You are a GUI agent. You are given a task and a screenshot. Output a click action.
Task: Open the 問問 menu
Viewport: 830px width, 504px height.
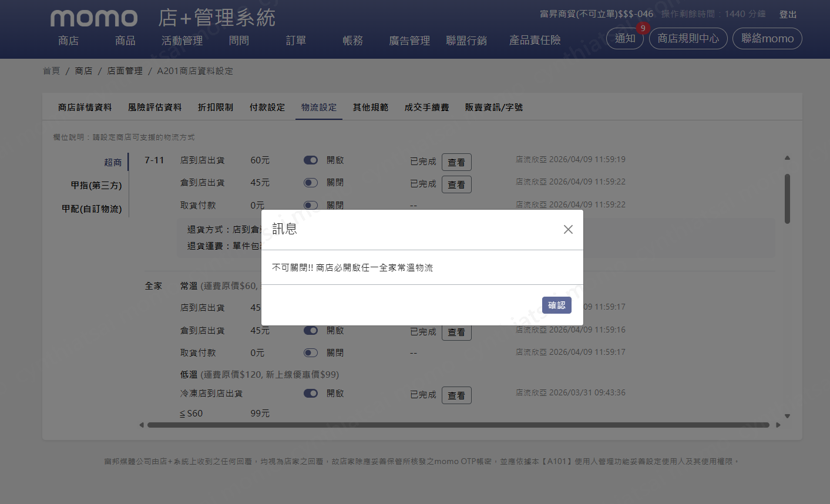[239, 41]
